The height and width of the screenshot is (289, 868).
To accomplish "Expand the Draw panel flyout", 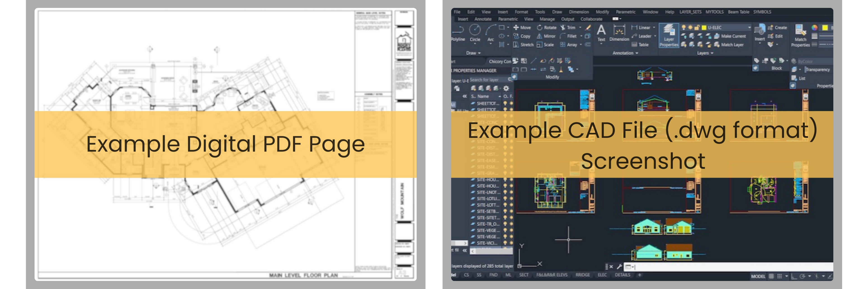I will 473,53.
